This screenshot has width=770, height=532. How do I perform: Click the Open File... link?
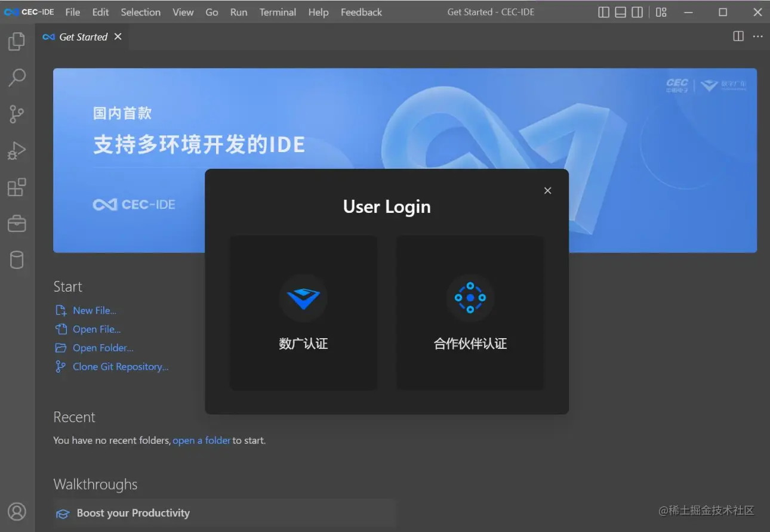coord(97,329)
